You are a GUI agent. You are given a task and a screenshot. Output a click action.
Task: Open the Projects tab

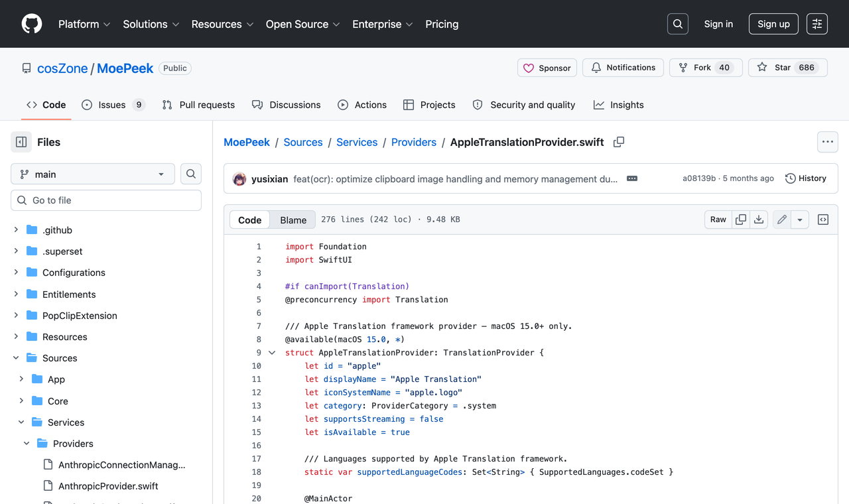point(429,105)
